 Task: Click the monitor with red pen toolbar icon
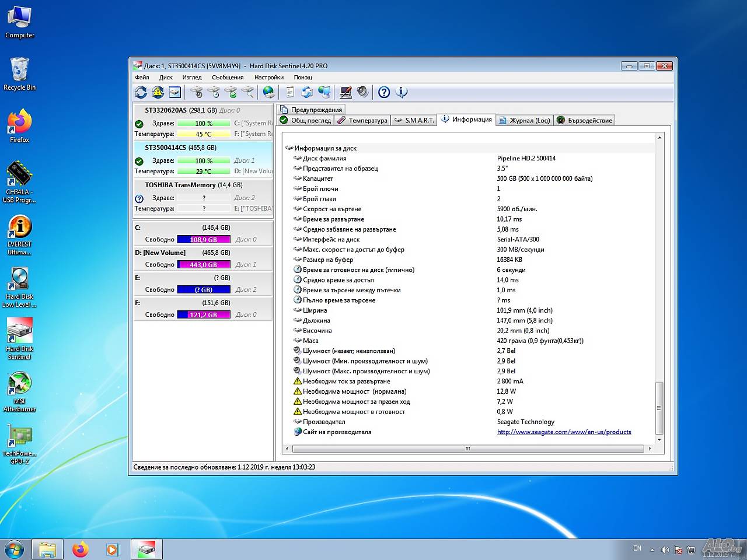coord(345,92)
